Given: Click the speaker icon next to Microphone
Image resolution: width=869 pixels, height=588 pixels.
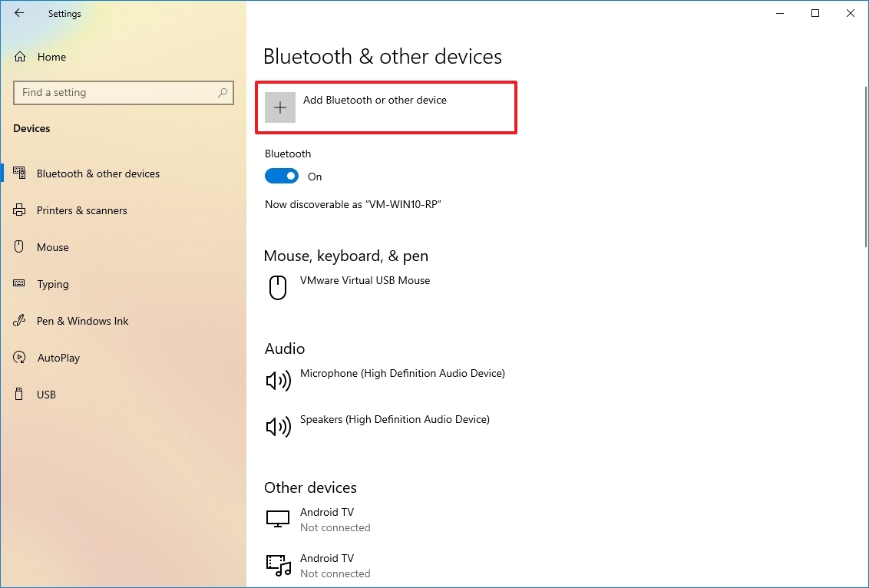Looking at the screenshot, I should 278,380.
